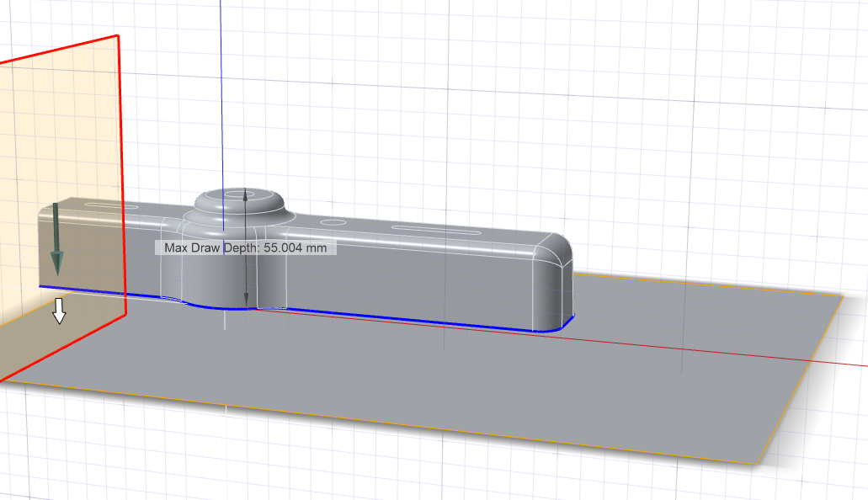Click empty grid background above the part
This screenshot has width=868, height=500.
505,101
